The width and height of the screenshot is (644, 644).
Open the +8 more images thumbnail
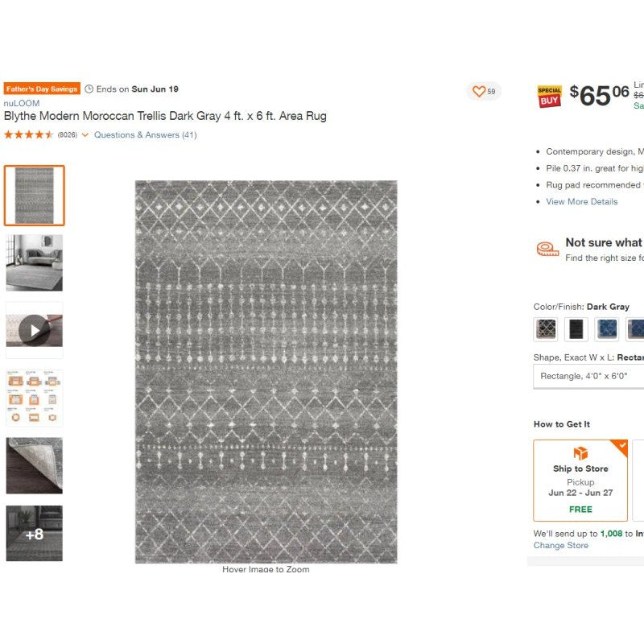(x=34, y=533)
